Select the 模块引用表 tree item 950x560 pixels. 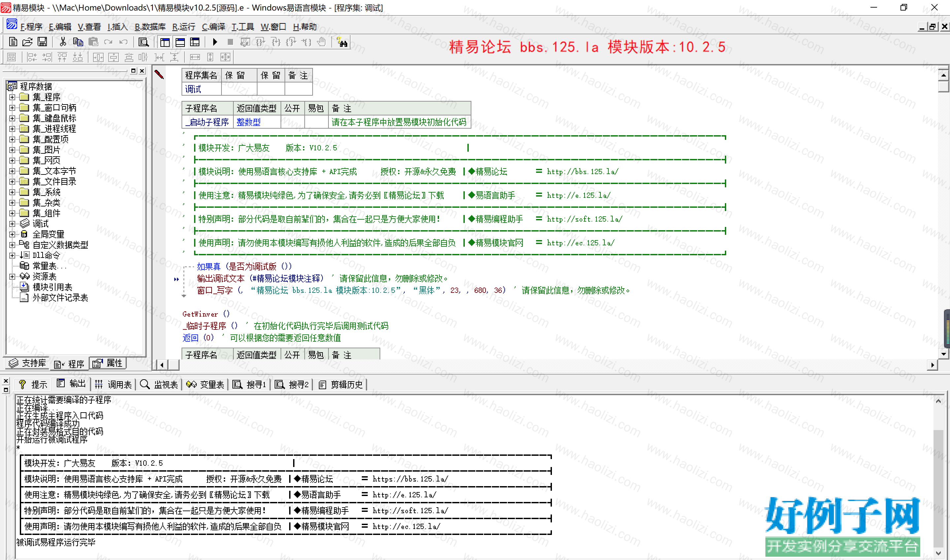pyautogui.click(x=52, y=287)
